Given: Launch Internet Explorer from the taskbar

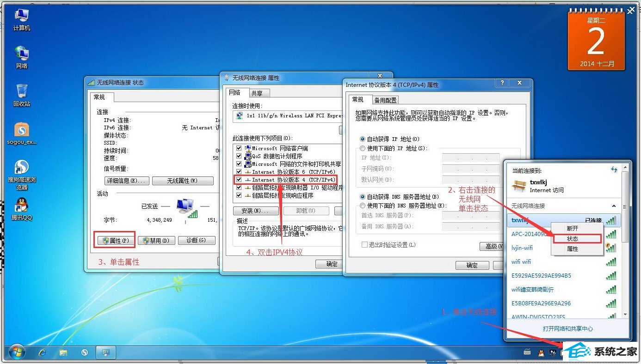Looking at the screenshot, I should coord(43,352).
